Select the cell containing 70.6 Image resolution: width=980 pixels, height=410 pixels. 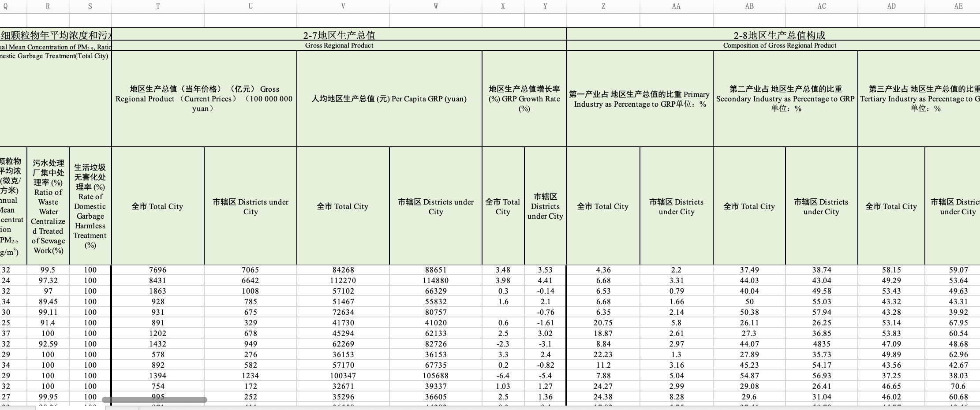(953, 386)
